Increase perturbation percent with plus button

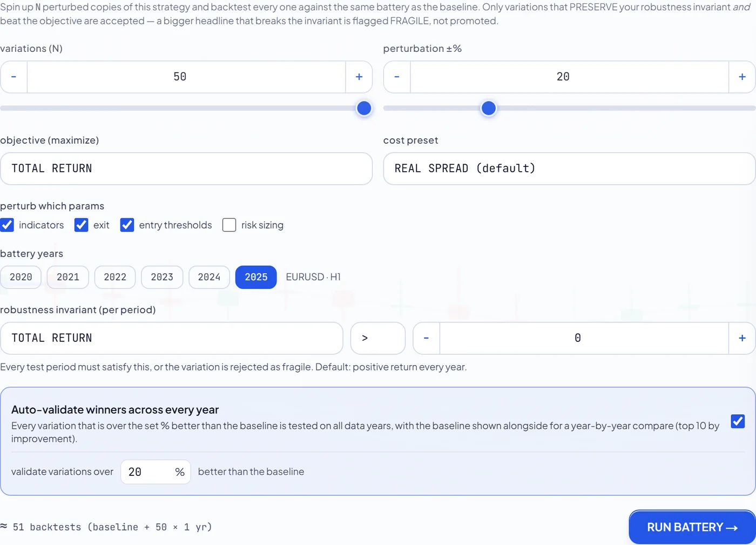point(742,77)
